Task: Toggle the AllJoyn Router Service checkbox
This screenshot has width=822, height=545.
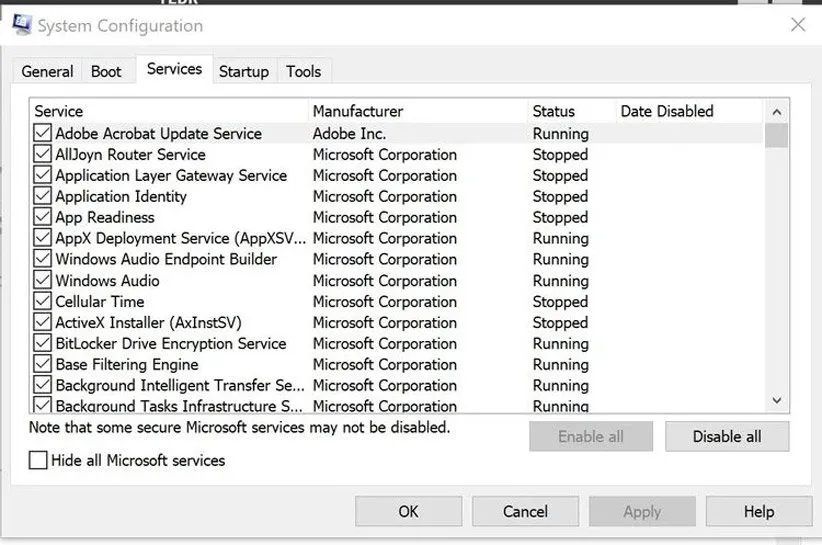Action: coord(42,154)
